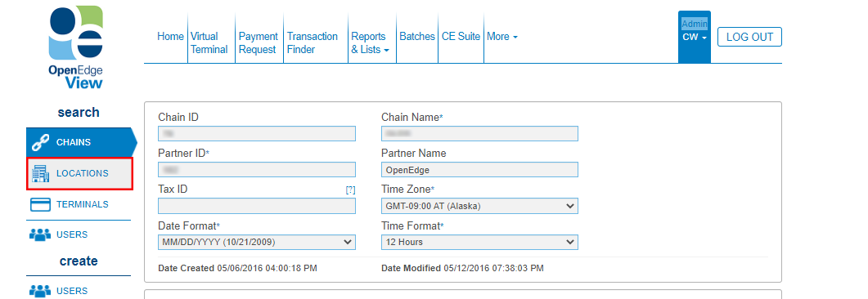This screenshot has width=868, height=299.
Task: Open the Transaction Finder tab
Action: [313, 43]
